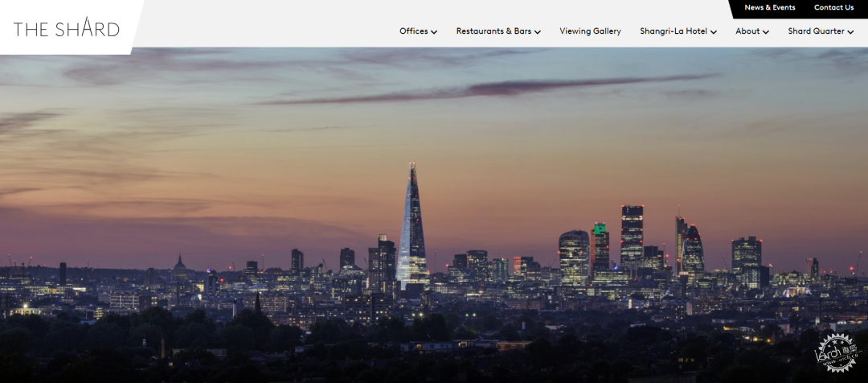The width and height of the screenshot is (868, 383).
Task: Open the Offices menu
Action: 414,31
